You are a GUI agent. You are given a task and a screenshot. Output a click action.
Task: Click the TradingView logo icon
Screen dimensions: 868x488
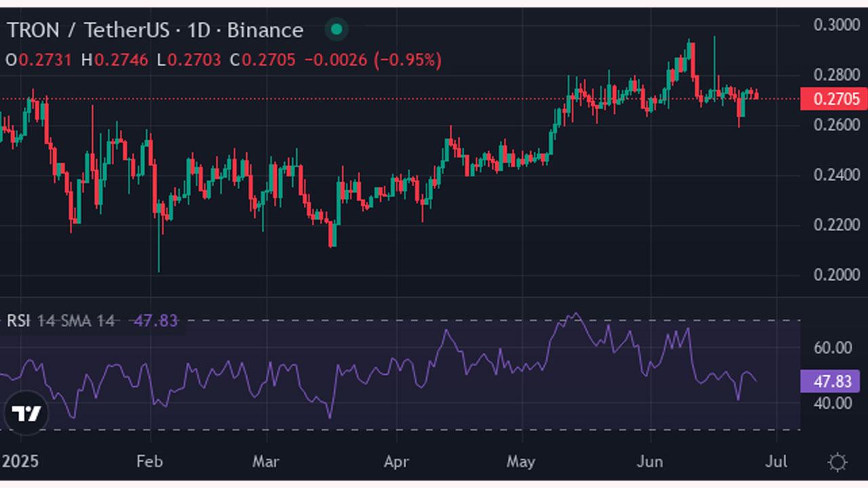(x=26, y=413)
